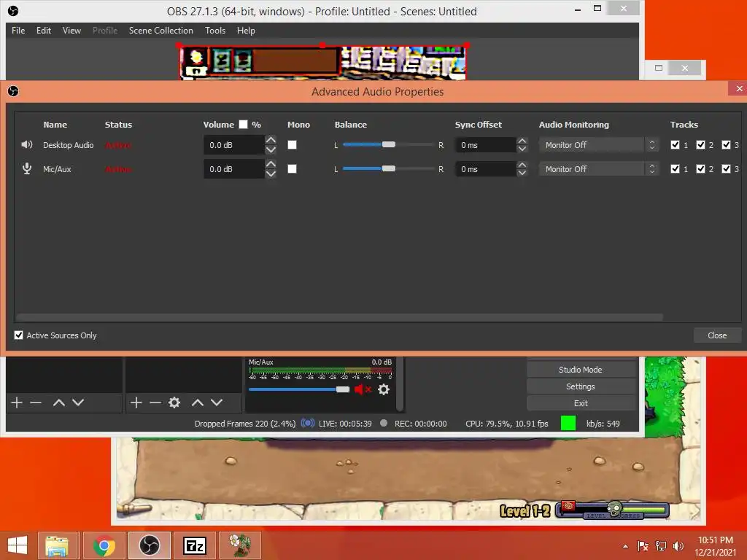The width and height of the screenshot is (747, 560).
Task: Switch to OBS Studio on the taskbar
Action: 149,545
